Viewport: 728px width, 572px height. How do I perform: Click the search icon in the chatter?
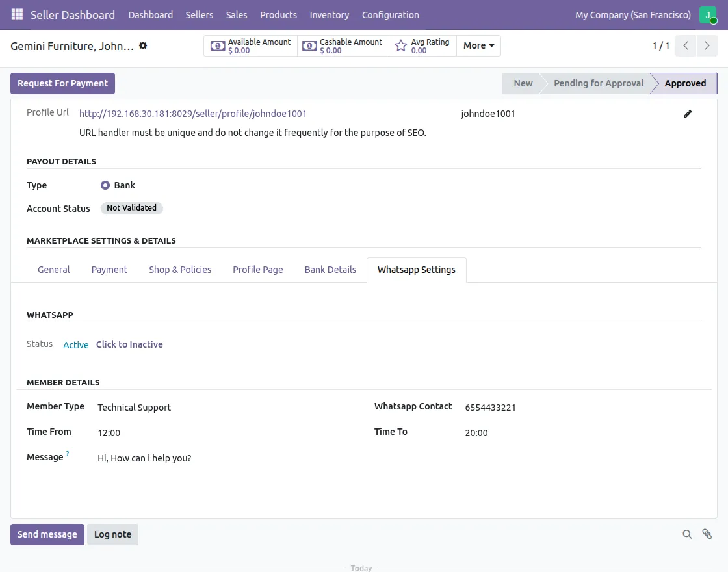tap(687, 534)
